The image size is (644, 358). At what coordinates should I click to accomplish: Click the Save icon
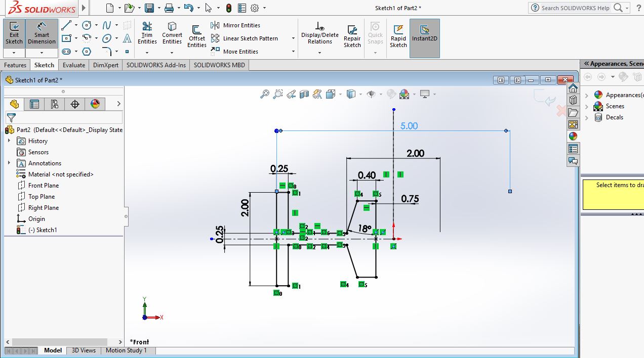coord(149,8)
